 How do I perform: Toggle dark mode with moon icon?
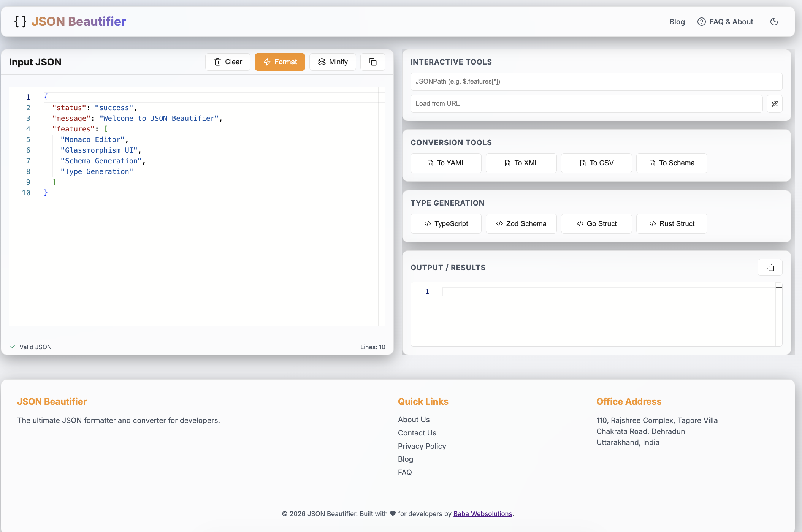(774, 22)
